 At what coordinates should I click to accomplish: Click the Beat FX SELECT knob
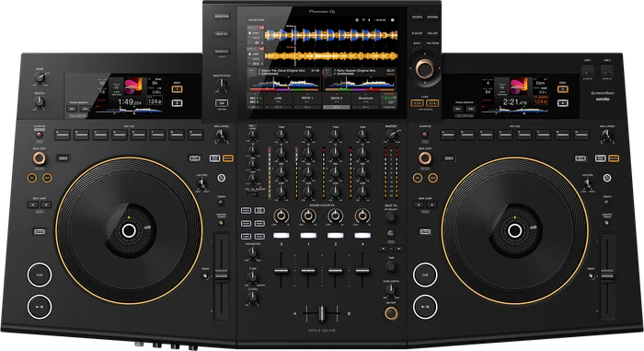(x=391, y=217)
